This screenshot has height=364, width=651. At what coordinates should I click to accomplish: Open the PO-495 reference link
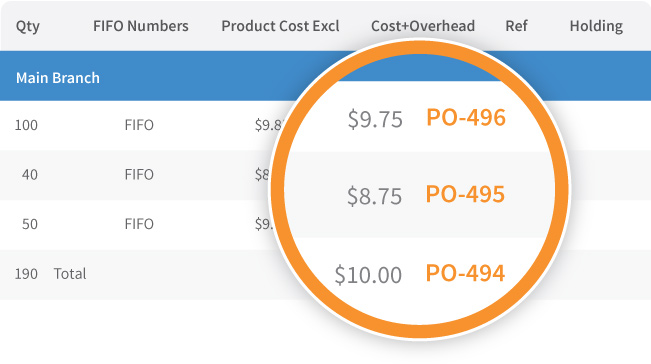(x=465, y=194)
